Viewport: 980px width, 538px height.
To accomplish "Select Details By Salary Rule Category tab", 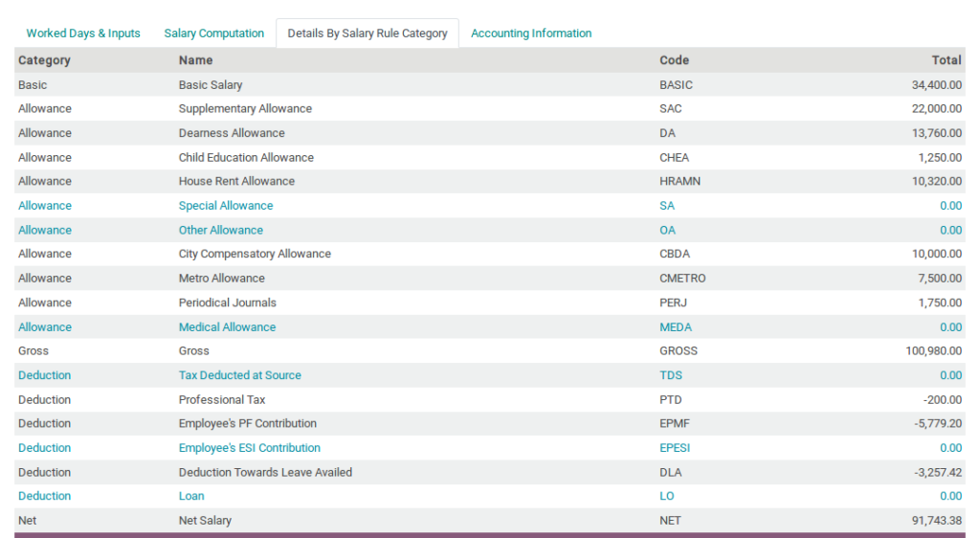I will [367, 34].
